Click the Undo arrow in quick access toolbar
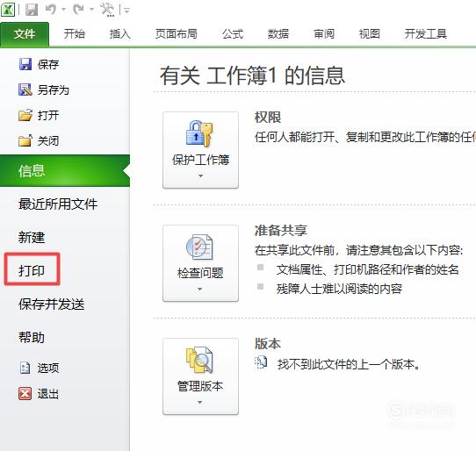 51,10
